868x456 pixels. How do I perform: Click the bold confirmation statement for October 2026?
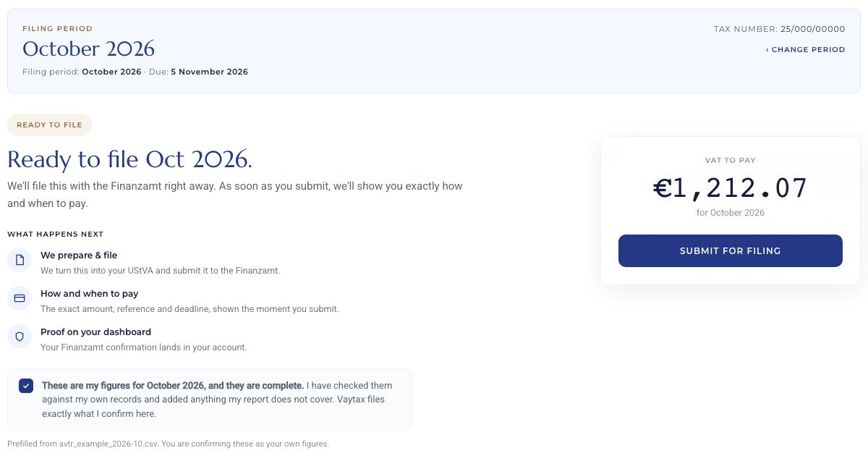173,386
